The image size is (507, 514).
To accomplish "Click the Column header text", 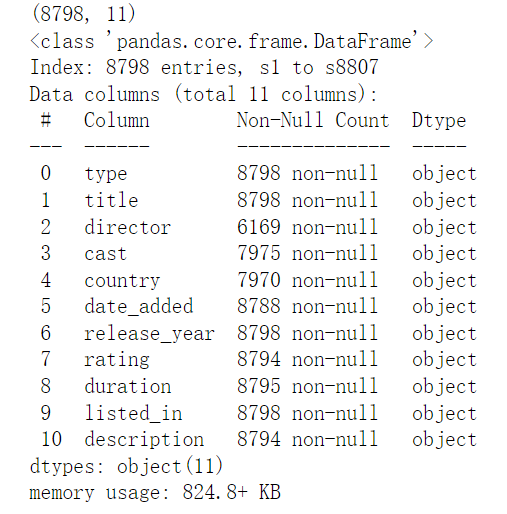I will (116, 120).
